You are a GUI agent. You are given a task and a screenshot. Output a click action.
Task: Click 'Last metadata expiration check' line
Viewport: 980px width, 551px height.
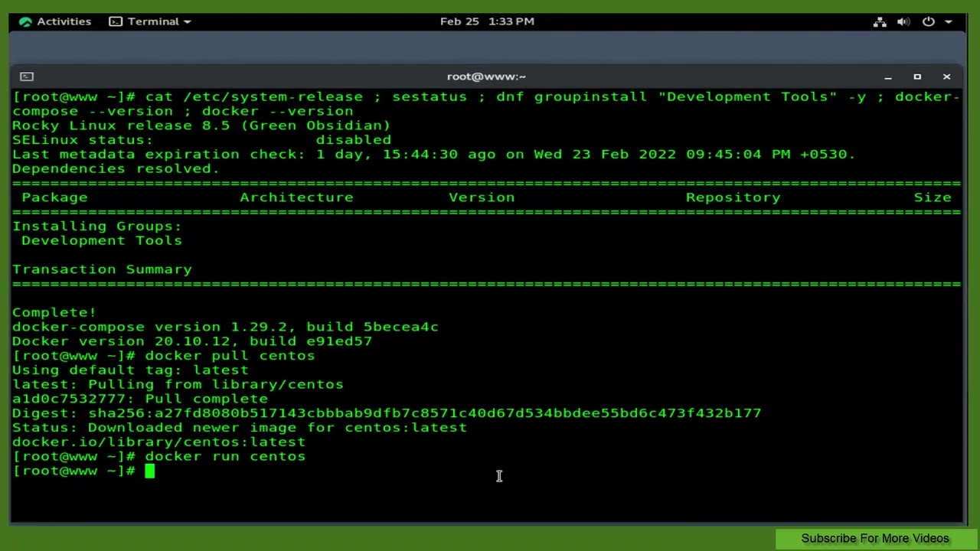(433, 155)
